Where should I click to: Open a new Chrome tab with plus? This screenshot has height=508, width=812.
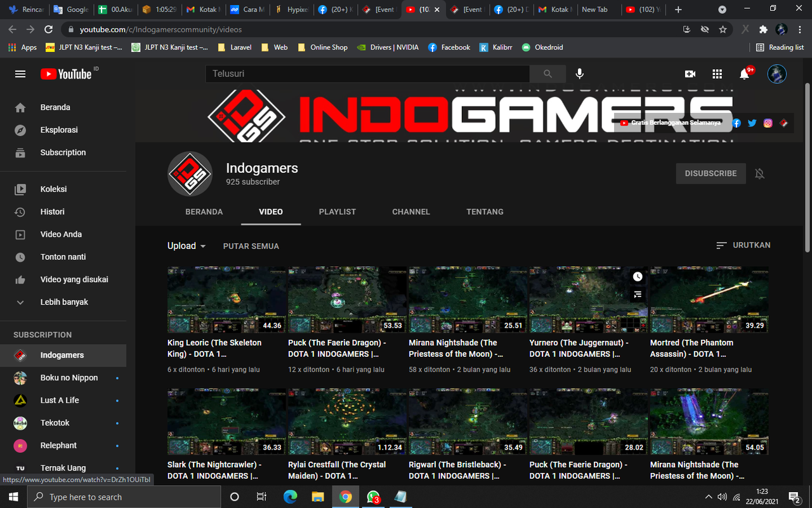pos(678,10)
